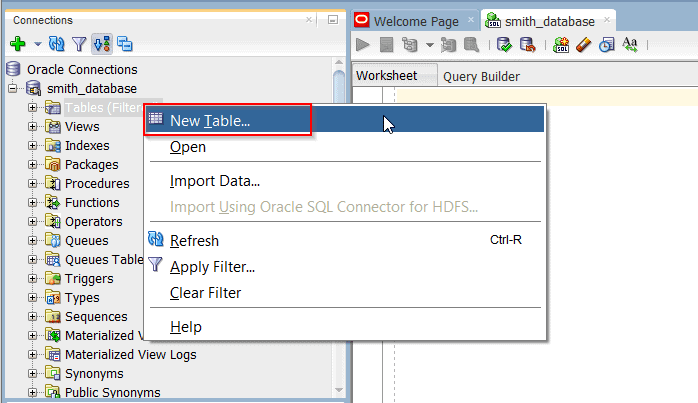Select the Indexes folder in tree
This screenshot has width=698, height=403.
click(87, 146)
